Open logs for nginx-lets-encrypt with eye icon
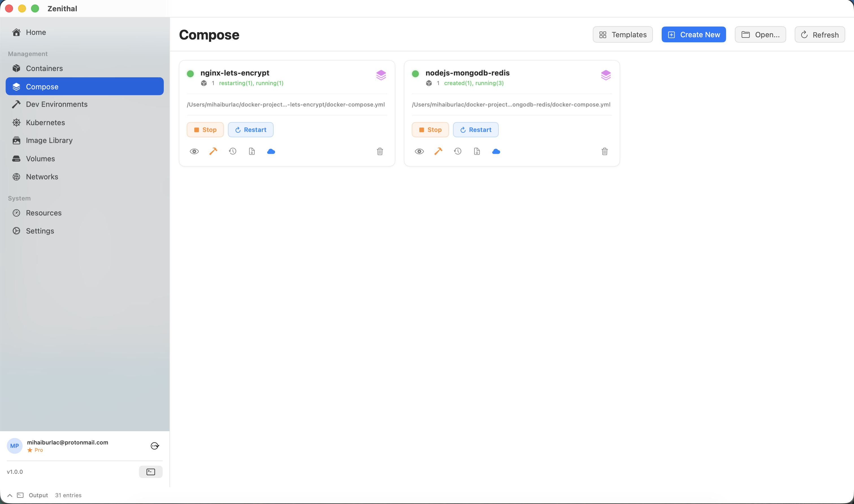The width and height of the screenshot is (854, 504). pos(194,152)
